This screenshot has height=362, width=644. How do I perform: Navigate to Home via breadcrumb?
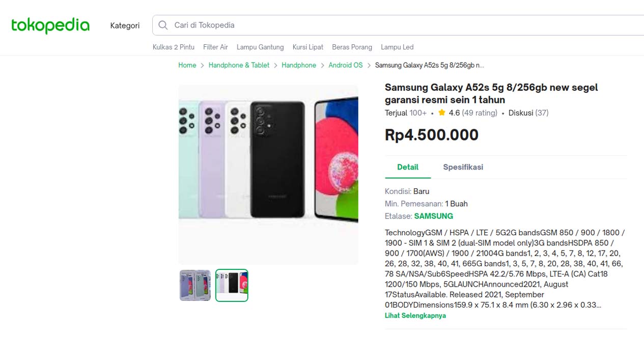(187, 65)
